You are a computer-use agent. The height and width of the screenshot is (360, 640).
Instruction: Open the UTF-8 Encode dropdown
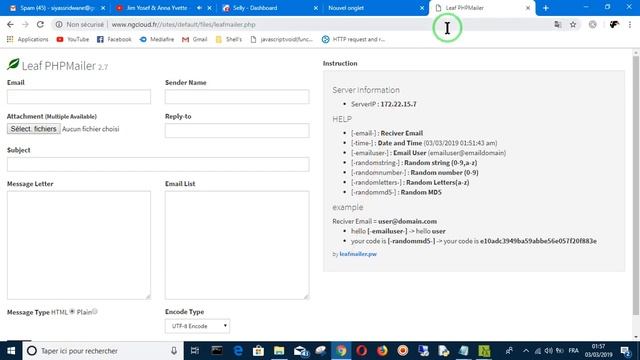tap(198, 326)
